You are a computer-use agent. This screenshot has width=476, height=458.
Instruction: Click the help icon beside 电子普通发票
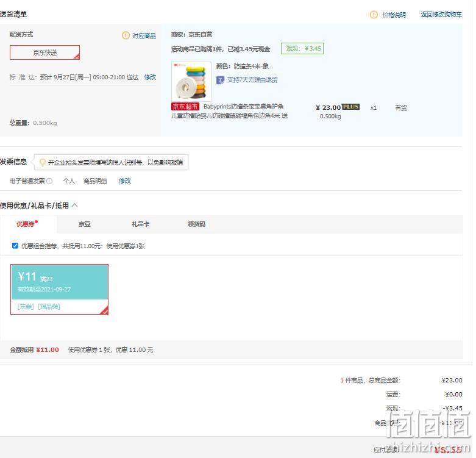(49, 181)
